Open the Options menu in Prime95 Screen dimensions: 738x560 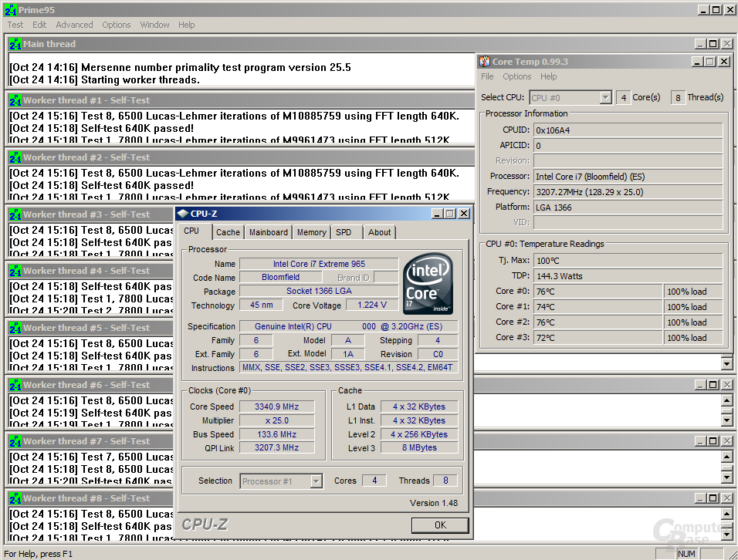coord(117,25)
